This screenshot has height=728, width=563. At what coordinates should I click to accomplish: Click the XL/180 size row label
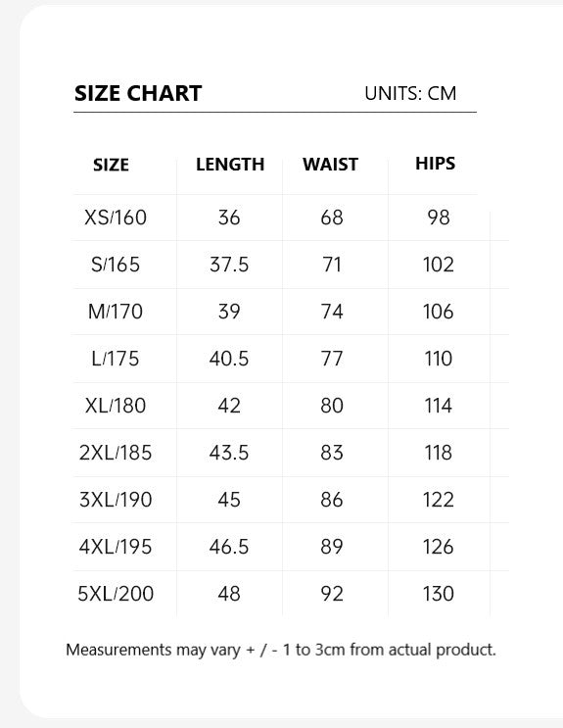(x=116, y=406)
